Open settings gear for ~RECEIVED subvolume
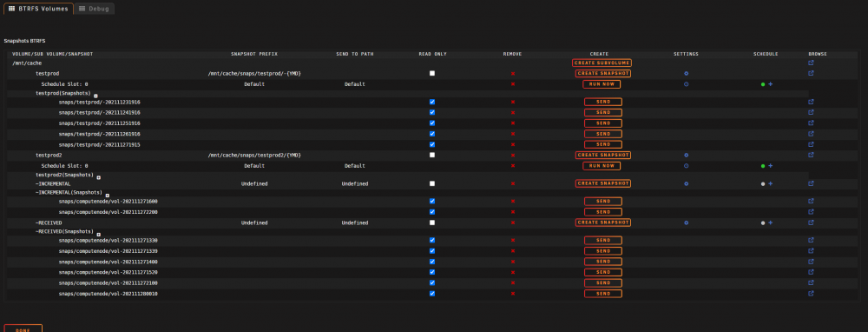The height and width of the screenshot is (332, 868). 686,222
